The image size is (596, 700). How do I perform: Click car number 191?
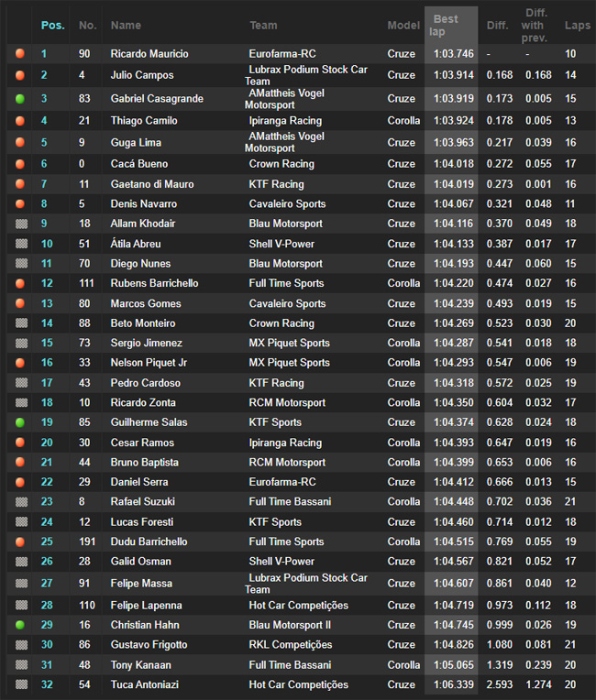pyautogui.click(x=87, y=542)
